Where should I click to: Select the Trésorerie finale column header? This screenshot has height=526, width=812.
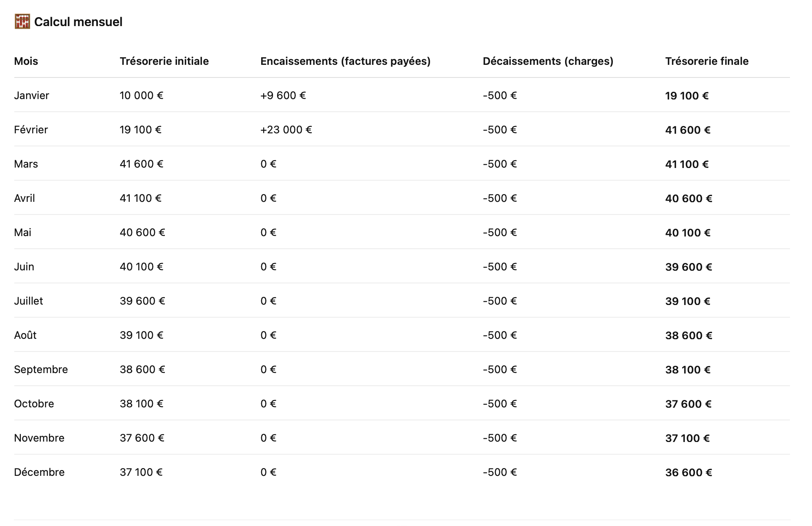707,61
